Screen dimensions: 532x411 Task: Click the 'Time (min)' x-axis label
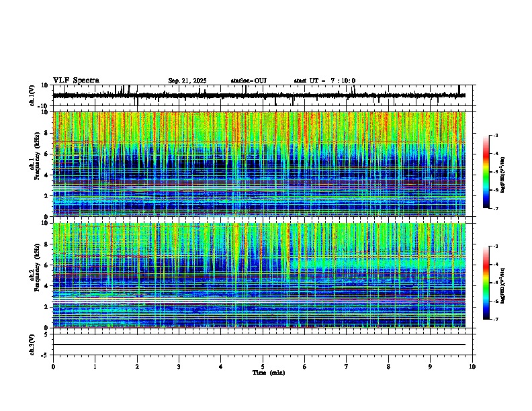[269, 373]
